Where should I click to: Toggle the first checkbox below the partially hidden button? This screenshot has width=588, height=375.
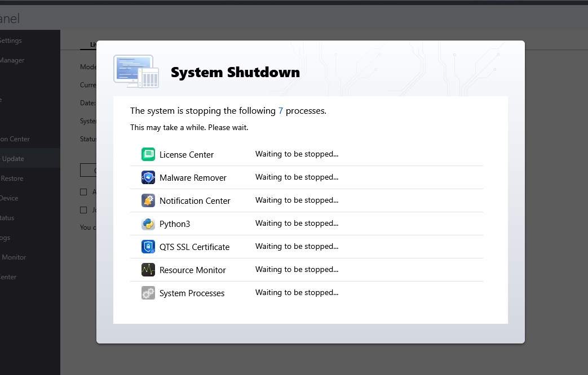click(83, 192)
